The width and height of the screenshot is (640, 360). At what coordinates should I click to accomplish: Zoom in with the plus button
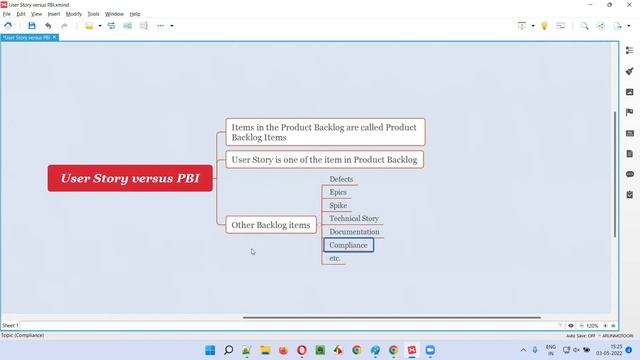605,326
